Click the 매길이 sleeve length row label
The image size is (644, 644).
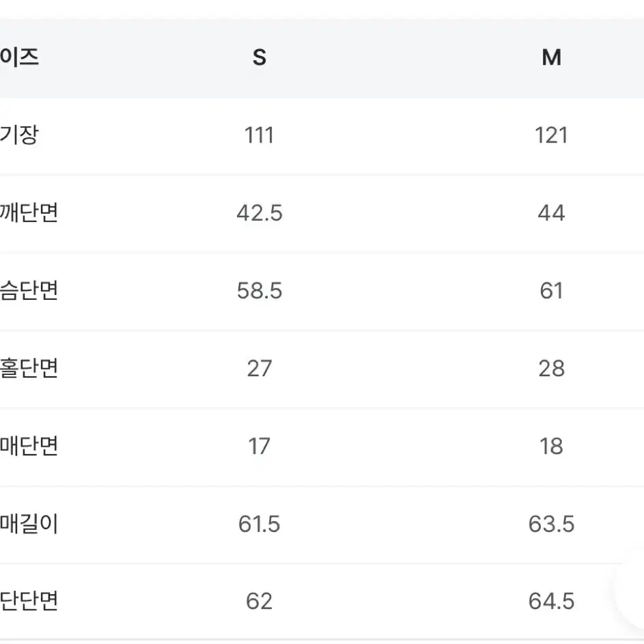[29, 524]
